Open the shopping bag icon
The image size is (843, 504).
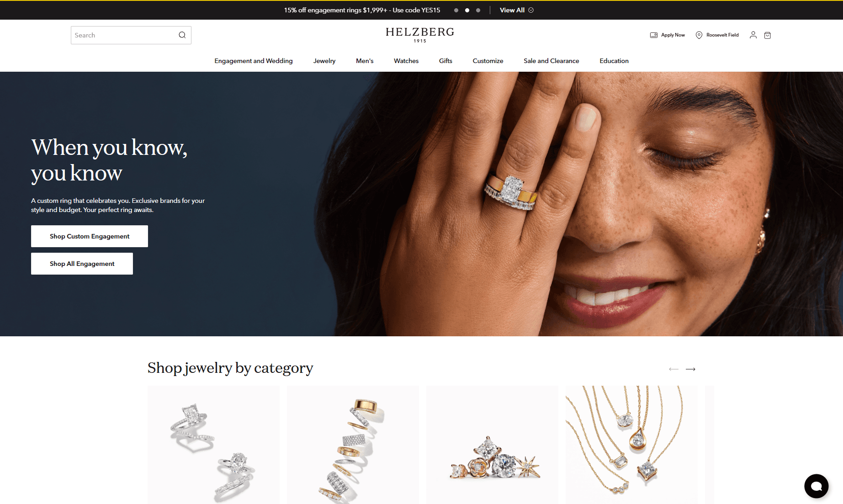[x=768, y=35]
